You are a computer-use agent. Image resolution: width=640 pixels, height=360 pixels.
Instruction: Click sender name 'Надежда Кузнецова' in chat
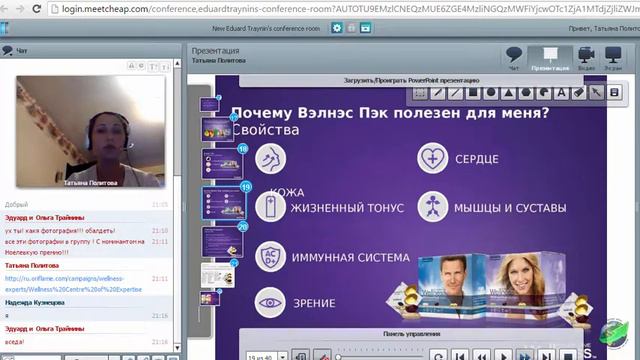pyautogui.click(x=34, y=302)
